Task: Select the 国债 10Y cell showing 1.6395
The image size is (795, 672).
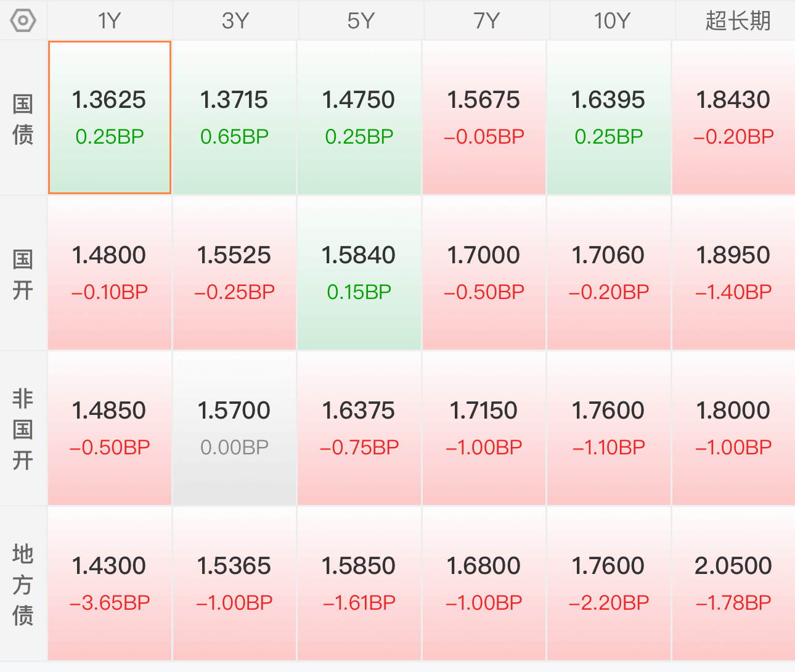Action: tap(609, 118)
